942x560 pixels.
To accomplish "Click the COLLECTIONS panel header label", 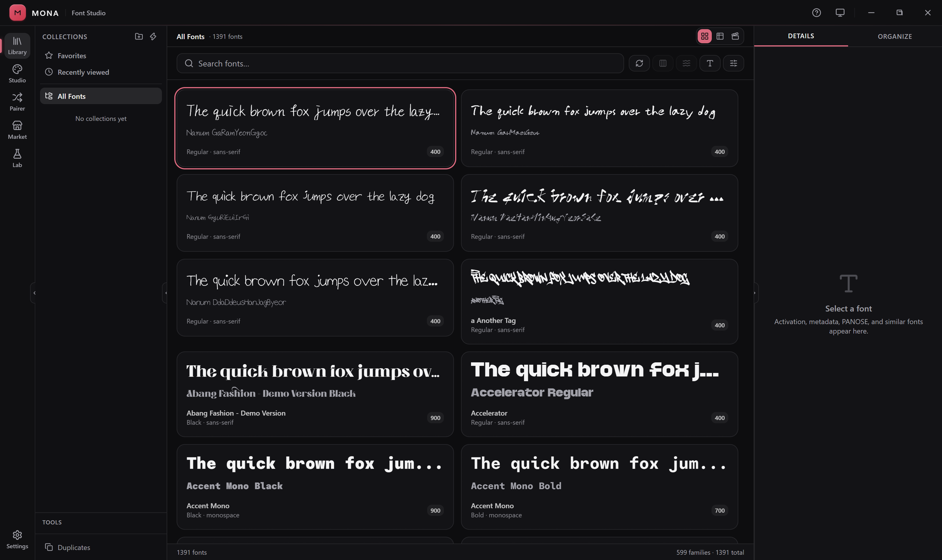I will tap(64, 36).
